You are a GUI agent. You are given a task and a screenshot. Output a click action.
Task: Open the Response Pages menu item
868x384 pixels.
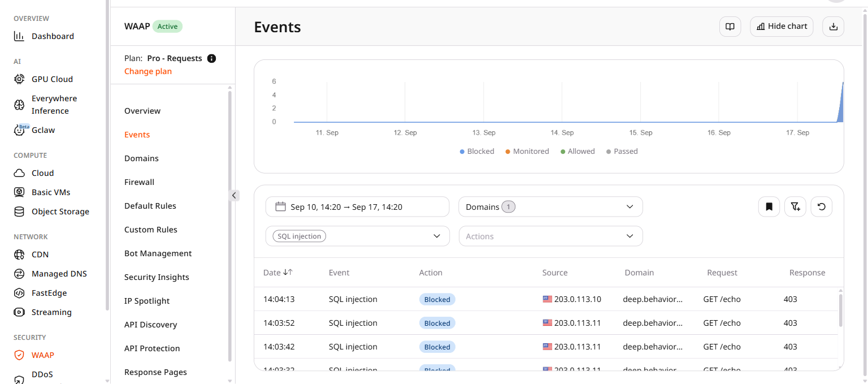pyautogui.click(x=155, y=372)
